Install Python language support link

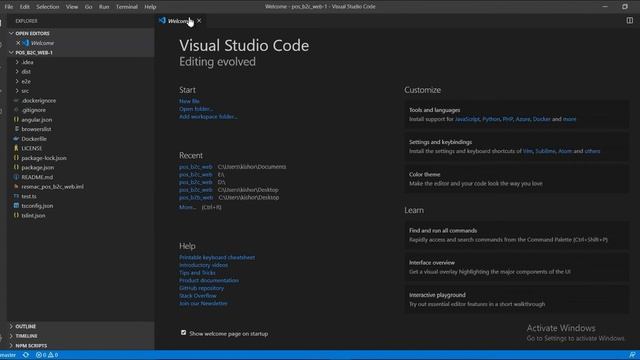coord(491,119)
